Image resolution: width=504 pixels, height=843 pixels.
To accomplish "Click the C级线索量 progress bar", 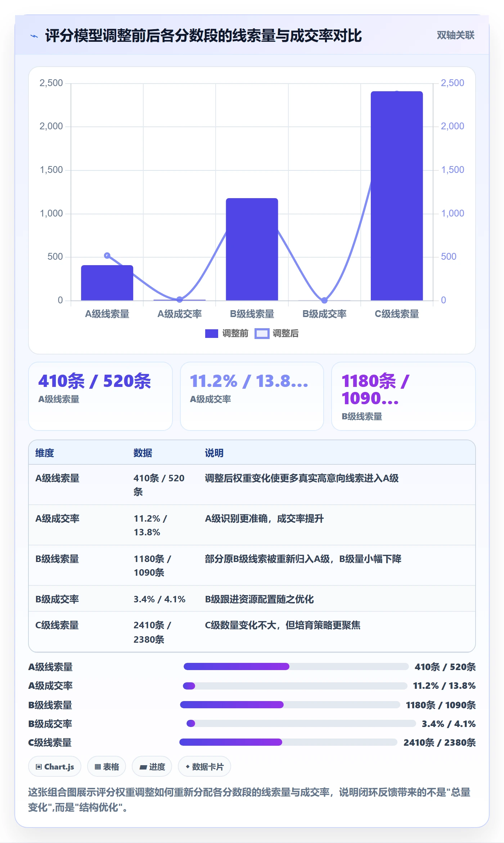I will (288, 742).
